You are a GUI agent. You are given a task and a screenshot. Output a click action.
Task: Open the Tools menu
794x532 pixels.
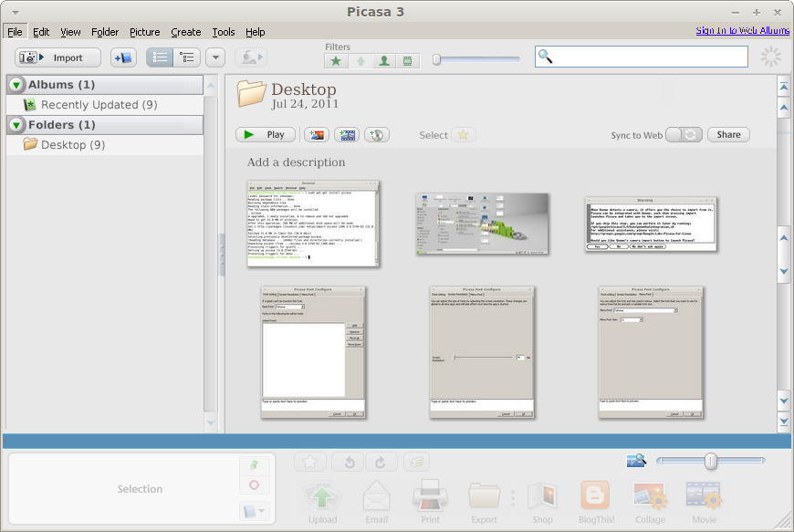tap(224, 32)
